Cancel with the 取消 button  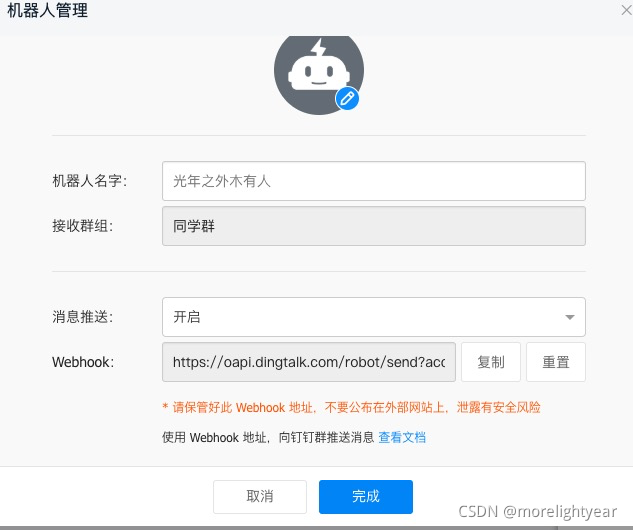260,496
